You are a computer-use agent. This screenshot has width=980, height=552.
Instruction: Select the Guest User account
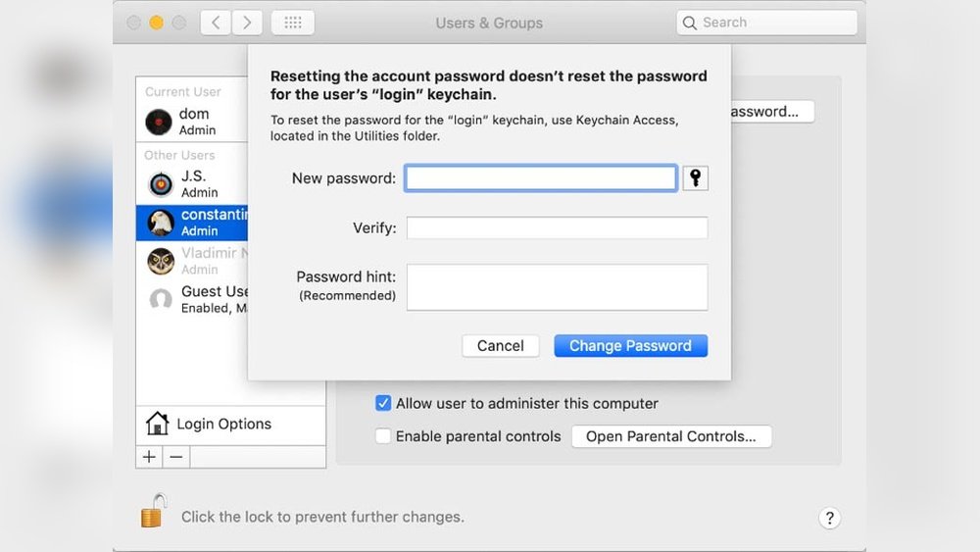pyautogui.click(x=196, y=299)
